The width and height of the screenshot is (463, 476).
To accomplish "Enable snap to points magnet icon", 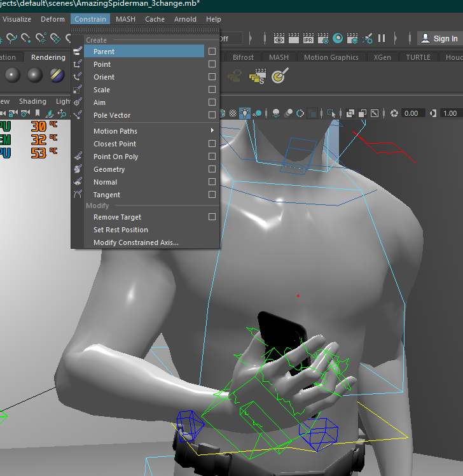I will click(26, 38).
